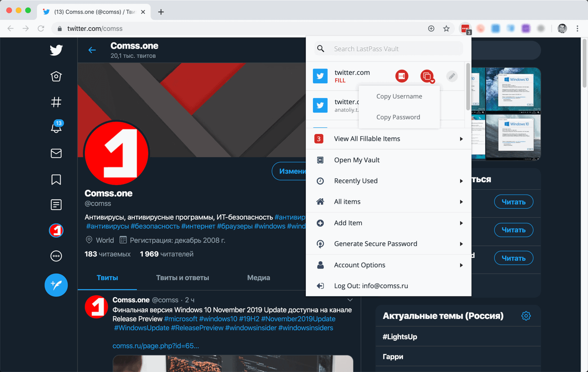This screenshot has width=588, height=372.
Task: Log Out of info@comss.ru
Action: tap(389, 286)
